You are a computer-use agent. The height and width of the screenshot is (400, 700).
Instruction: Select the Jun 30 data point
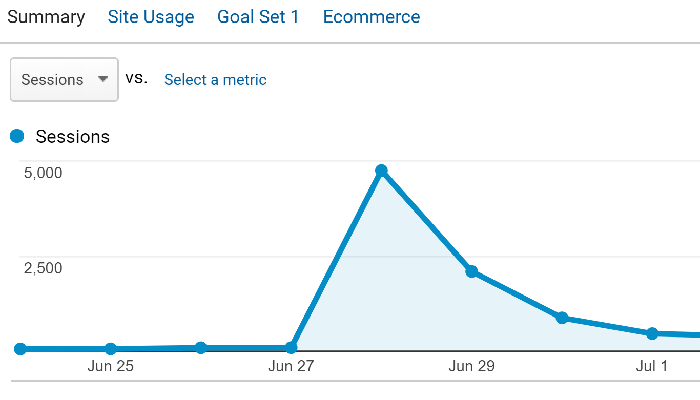point(562,318)
